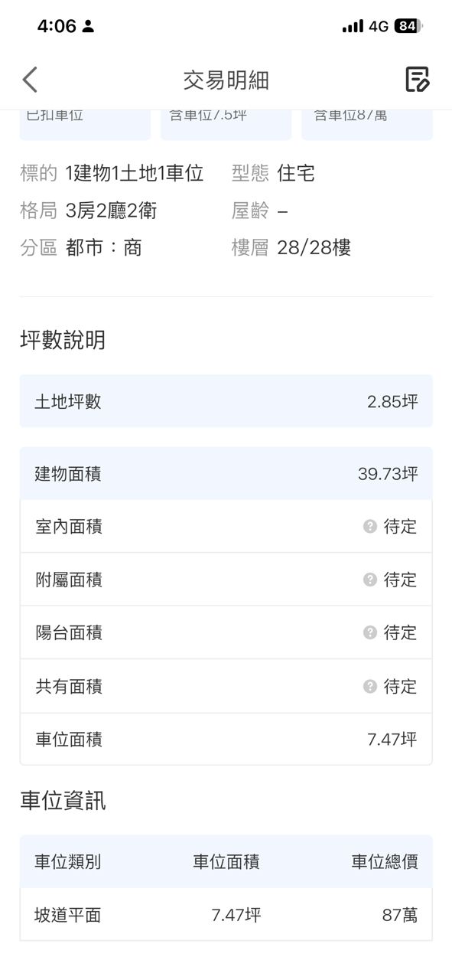Select the 建物面積 header row
452x980 pixels.
tap(226, 474)
